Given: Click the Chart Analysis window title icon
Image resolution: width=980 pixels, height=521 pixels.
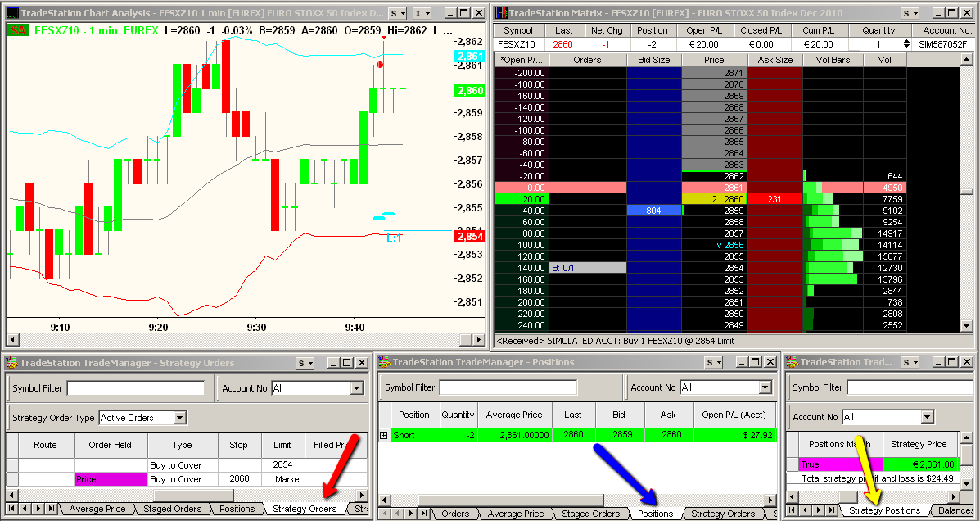Looking at the screenshot, I should click(11, 12).
